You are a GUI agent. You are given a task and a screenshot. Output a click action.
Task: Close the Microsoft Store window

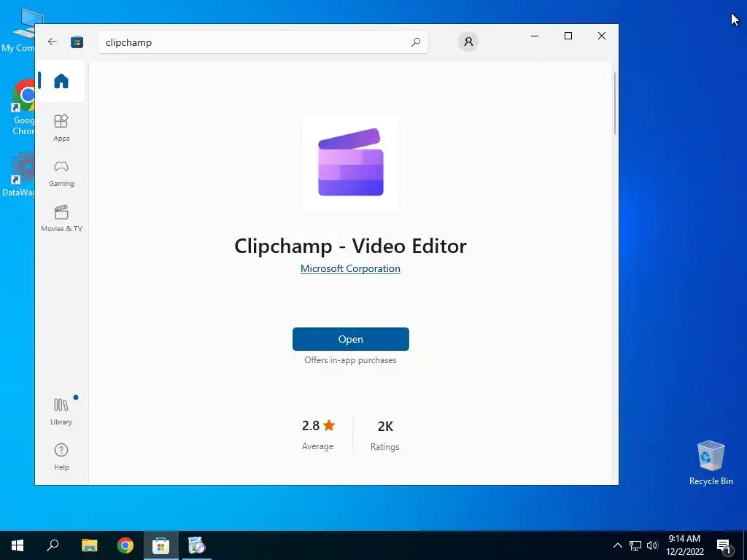(x=602, y=36)
